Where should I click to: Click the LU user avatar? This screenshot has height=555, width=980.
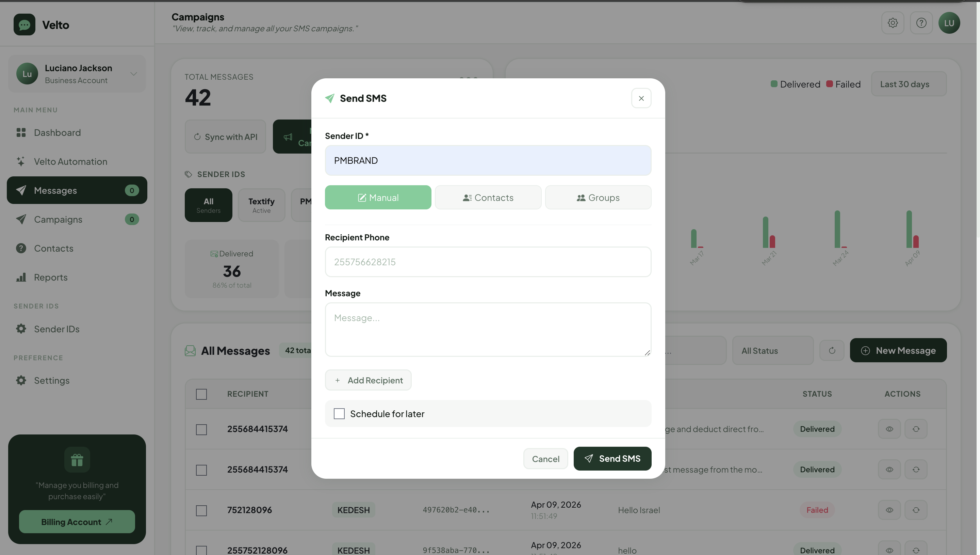(x=949, y=23)
